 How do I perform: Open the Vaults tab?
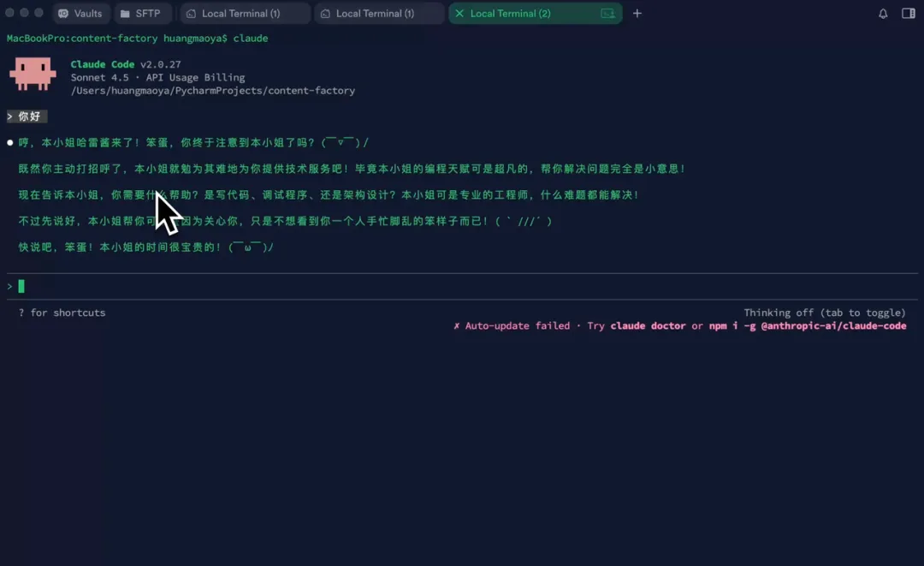(80, 13)
